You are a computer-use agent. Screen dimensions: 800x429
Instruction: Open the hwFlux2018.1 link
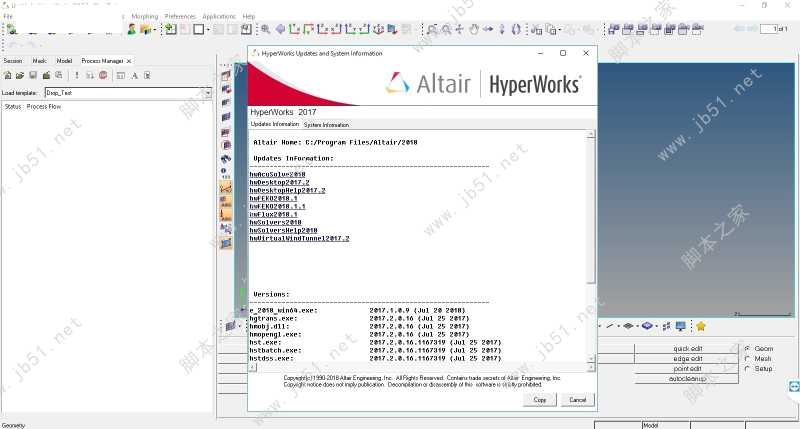[x=273, y=214]
